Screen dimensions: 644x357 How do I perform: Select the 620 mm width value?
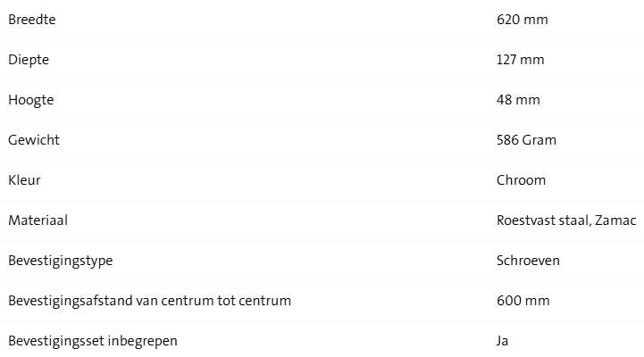(x=523, y=20)
